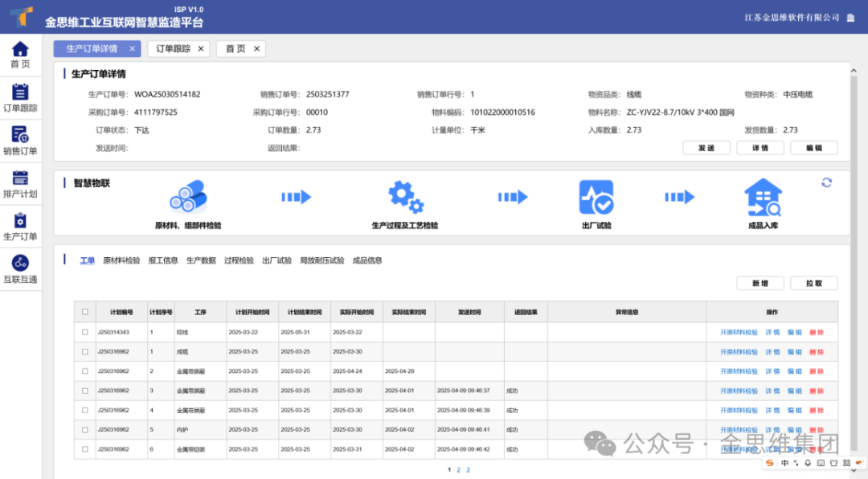Click the 生产过程及工艺检验 gears icon

click(405, 197)
